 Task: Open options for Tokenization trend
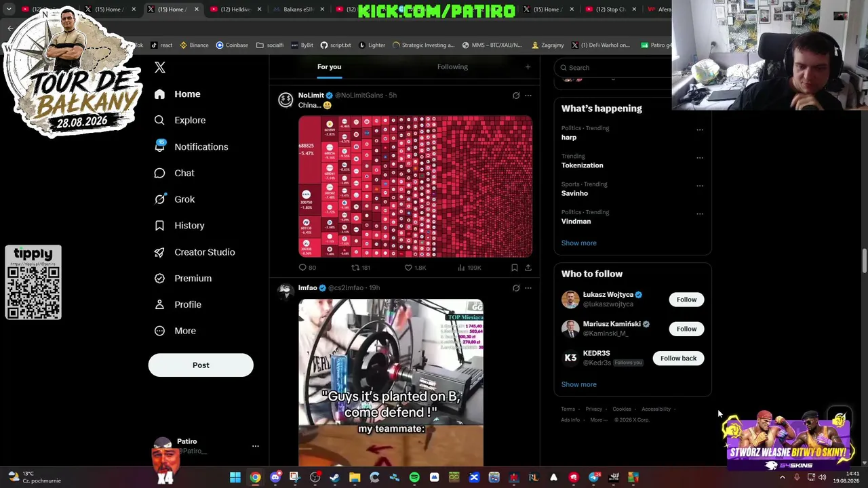click(x=700, y=158)
